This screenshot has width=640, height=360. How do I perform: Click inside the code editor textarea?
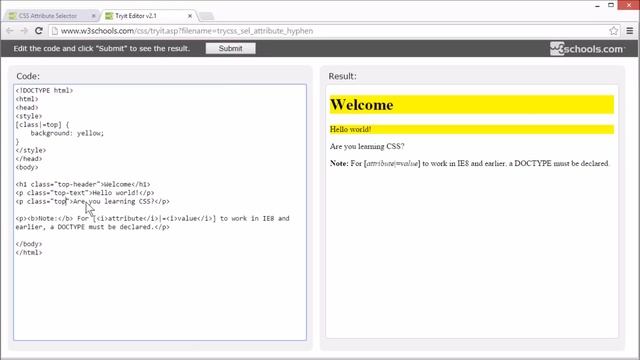pos(160,212)
